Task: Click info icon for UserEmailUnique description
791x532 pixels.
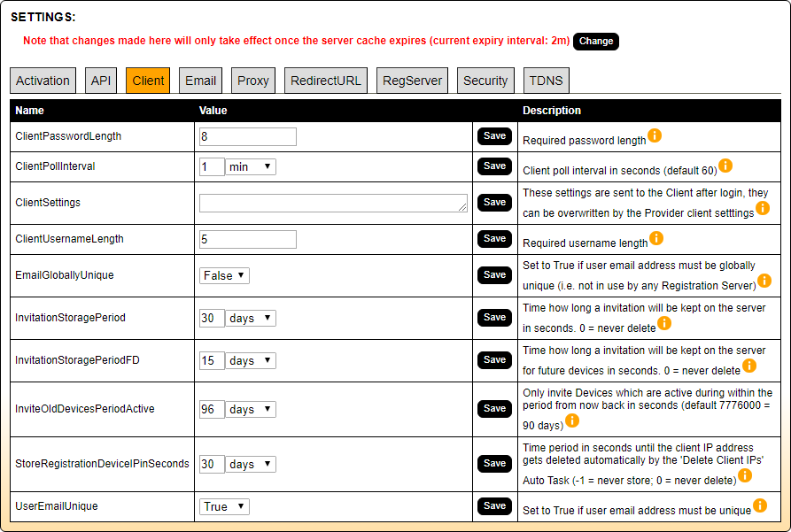Action: coord(759,506)
